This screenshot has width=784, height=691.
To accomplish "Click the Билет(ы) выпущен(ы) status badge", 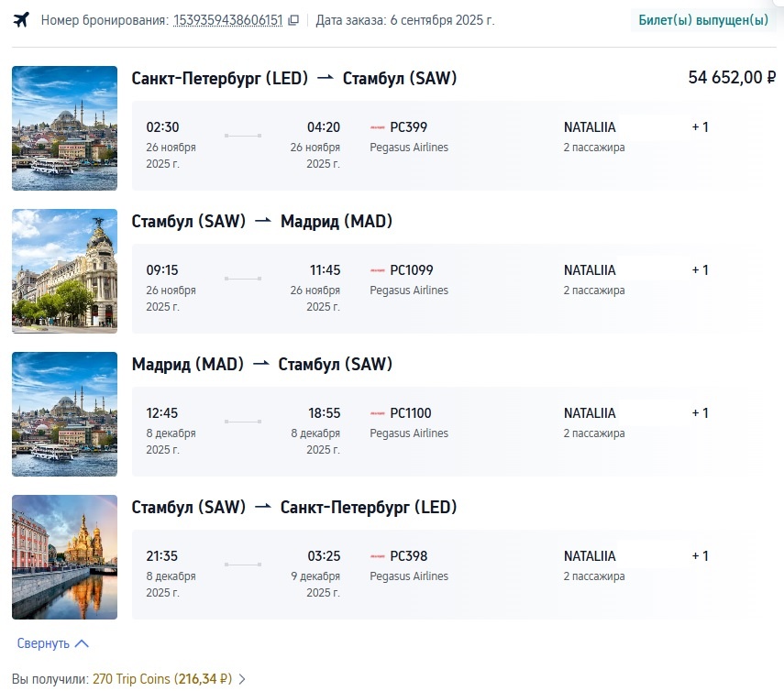I will coord(703,20).
